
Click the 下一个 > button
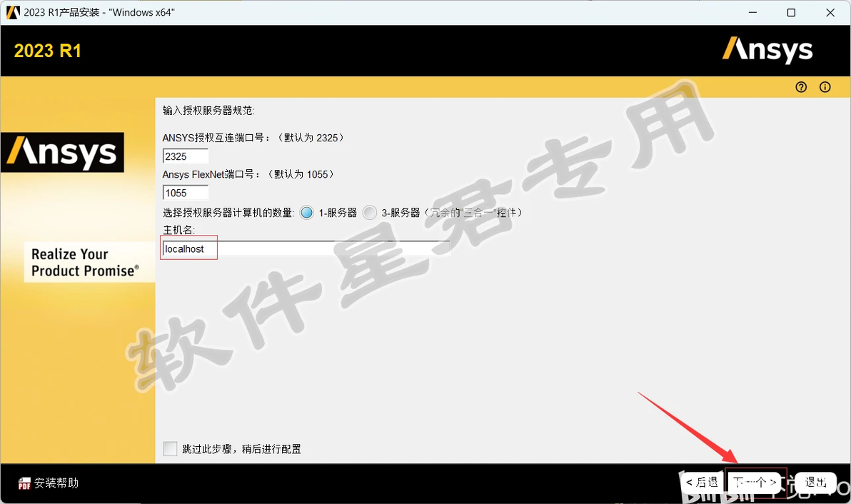pos(755,483)
